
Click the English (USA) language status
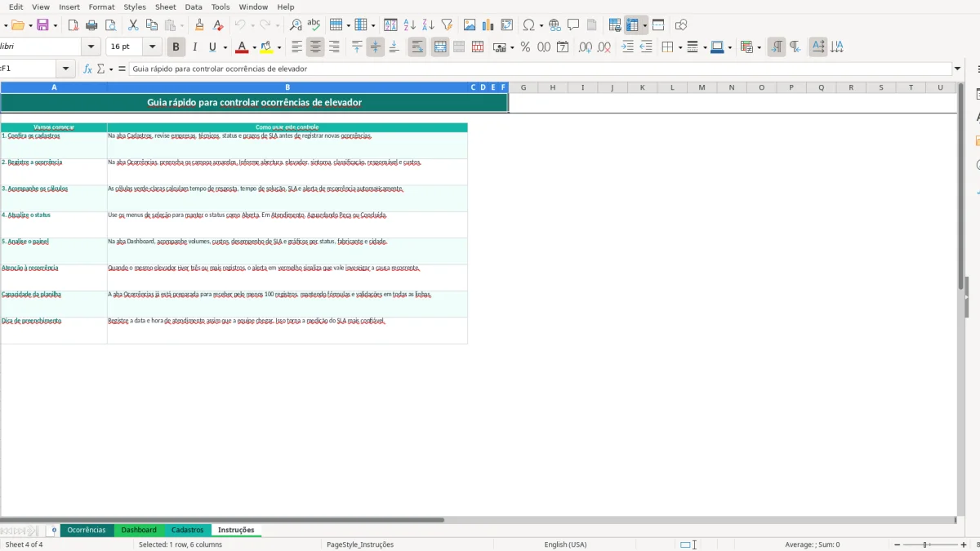(x=565, y=544)
